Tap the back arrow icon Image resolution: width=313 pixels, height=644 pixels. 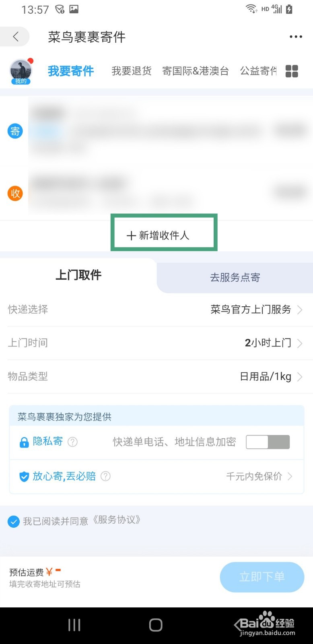[x=16, y=37]
